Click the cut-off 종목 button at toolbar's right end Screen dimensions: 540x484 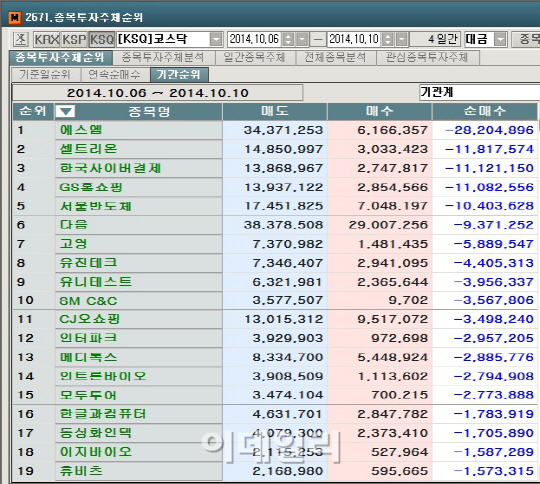[x=526, y=39]
